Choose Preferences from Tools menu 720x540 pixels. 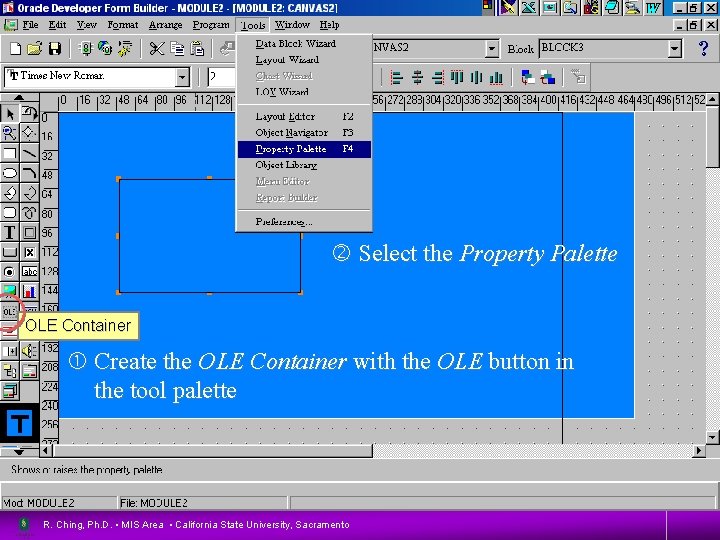tap(304, 222)
